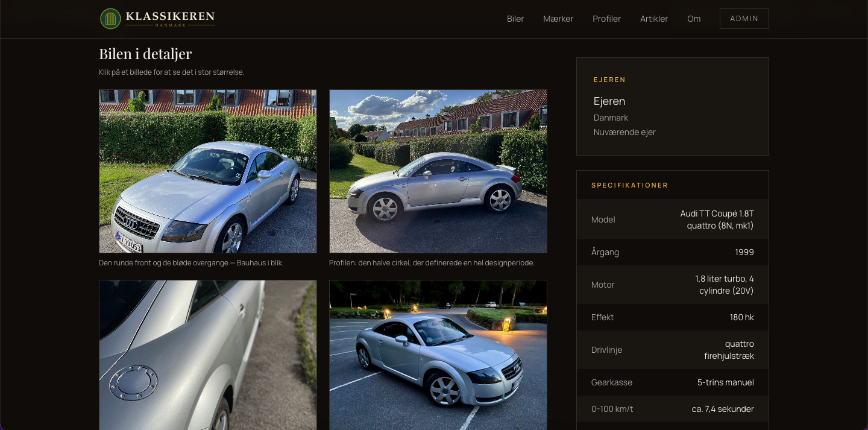The width and height of the screenshot is (868, 430).
Task: Click the '0-100 km/t' label
Action: [612, 409]
